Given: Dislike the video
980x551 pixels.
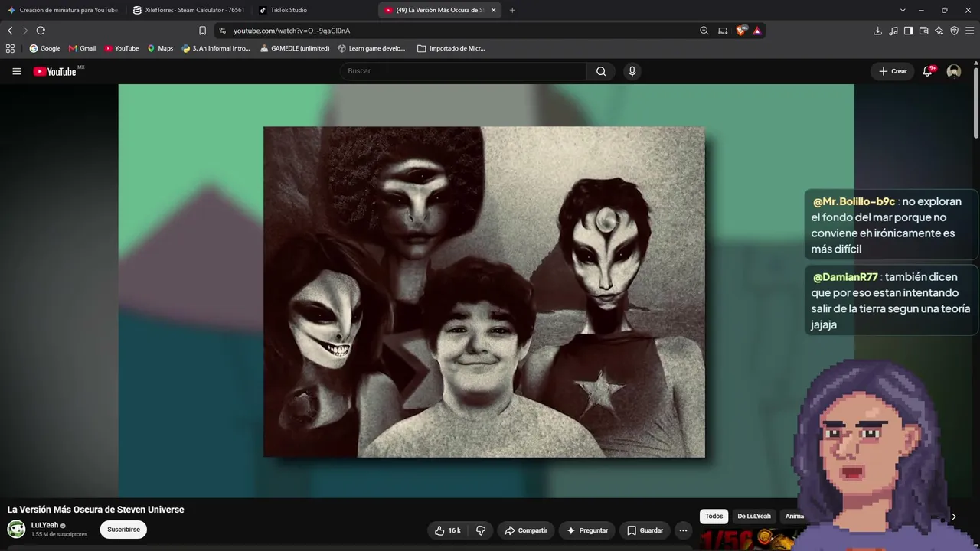Looking at the screenshot, I should pos(481,530).
